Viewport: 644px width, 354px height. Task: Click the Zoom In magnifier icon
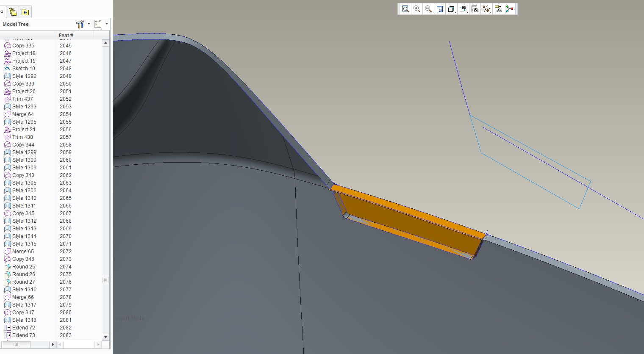pos(417,9)
